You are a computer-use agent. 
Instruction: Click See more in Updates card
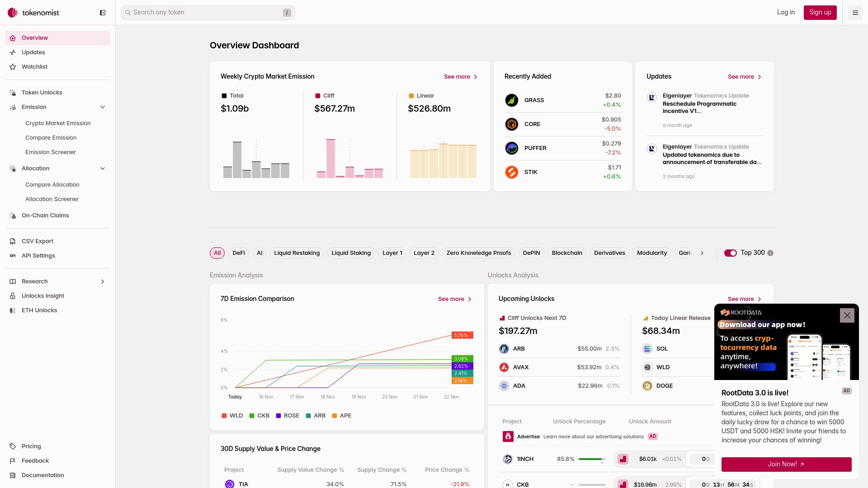pos(745,77)
